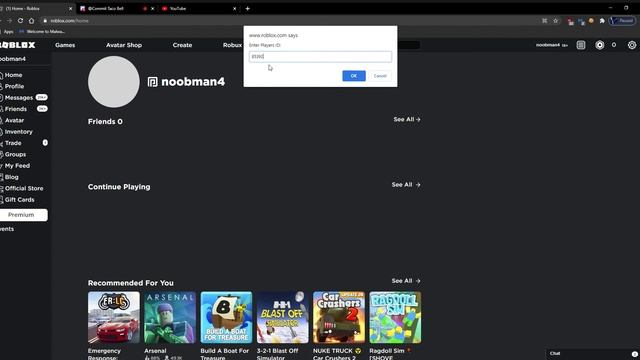
Task: Click OK in the roblox.com dialog
Action: (354, 76)
